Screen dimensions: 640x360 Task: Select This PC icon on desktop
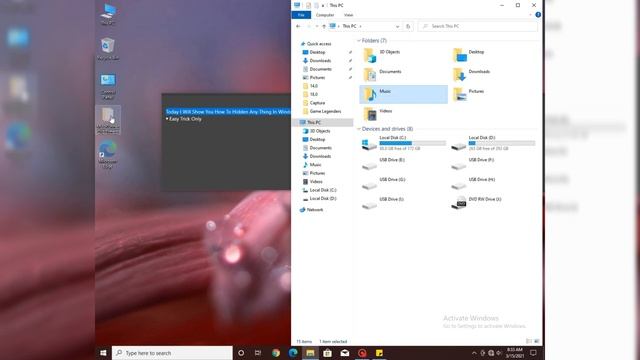pos(108,15)
